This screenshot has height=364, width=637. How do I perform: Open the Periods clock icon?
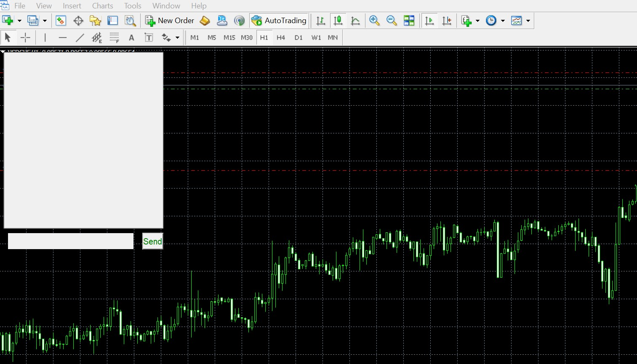[x=491, y=21]
